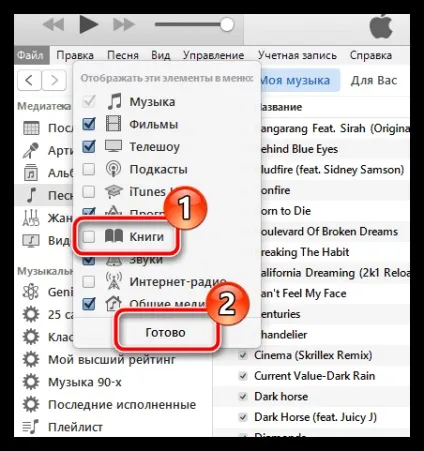Click the videos monitor icon in sidebar
Screen dimensions: 424x451
click(x=31, y=240)
